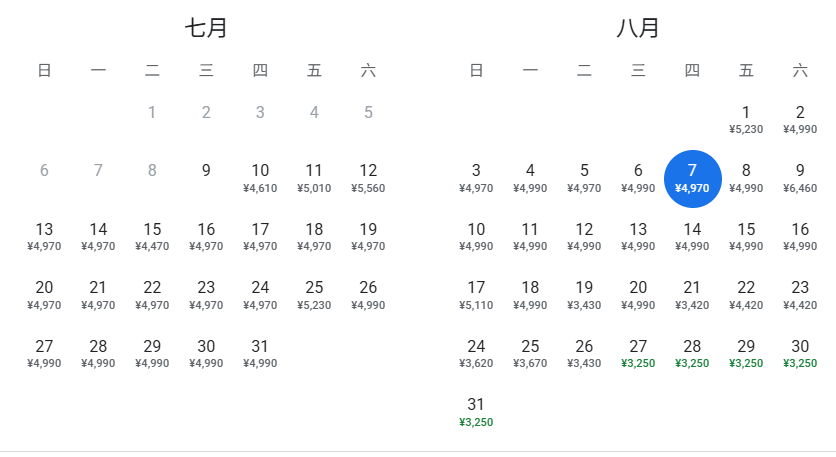836x457 pixels.
Task: Choose August 25 at ¥3,670
Action: pos(530,352)
